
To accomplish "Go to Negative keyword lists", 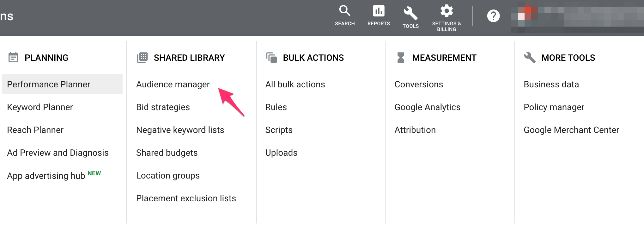I will (180, 130).
